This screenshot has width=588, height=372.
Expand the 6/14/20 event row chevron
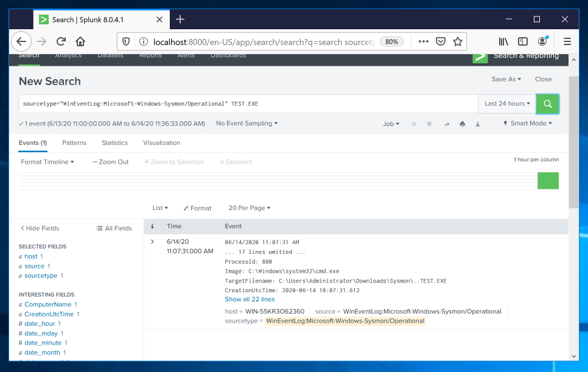click(x=152, y=242)
